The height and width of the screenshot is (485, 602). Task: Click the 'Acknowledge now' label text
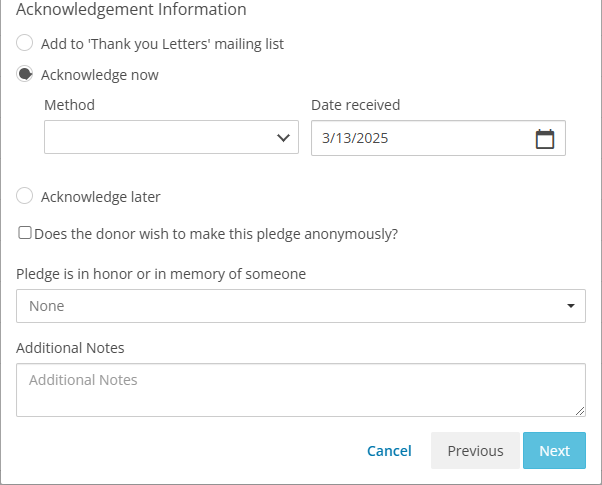pyautogui.click(x=100, y=75)
